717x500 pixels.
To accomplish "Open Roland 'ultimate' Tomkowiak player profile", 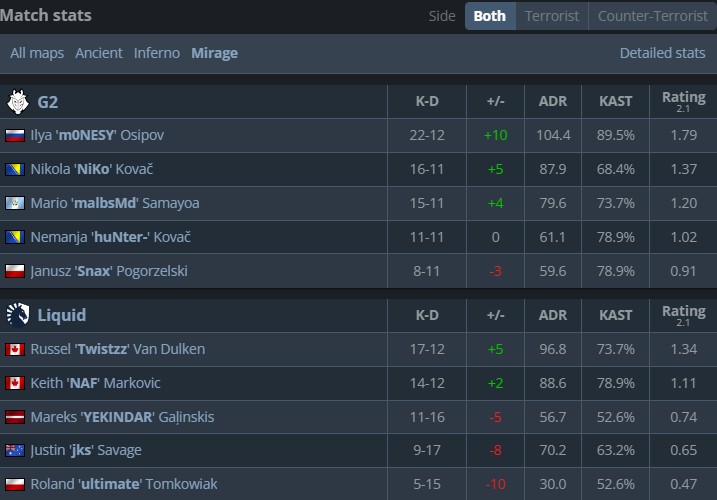I will [124, 485].
